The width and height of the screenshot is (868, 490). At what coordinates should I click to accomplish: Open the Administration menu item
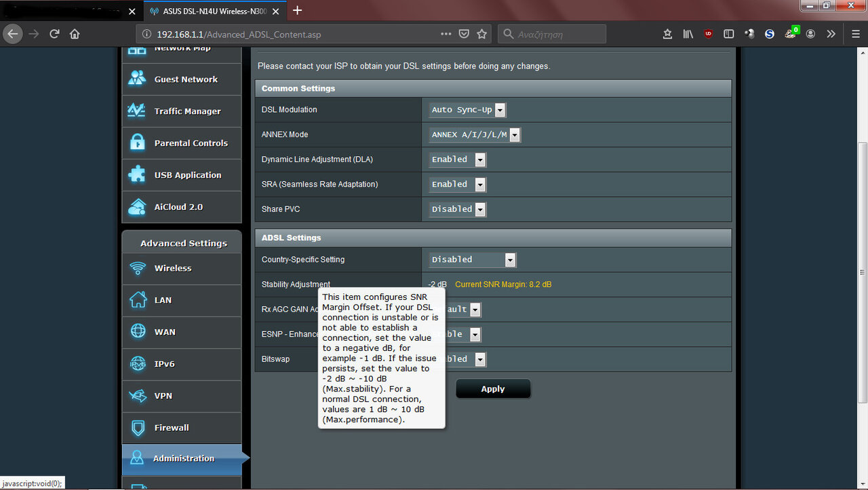[x=182, y=459]
